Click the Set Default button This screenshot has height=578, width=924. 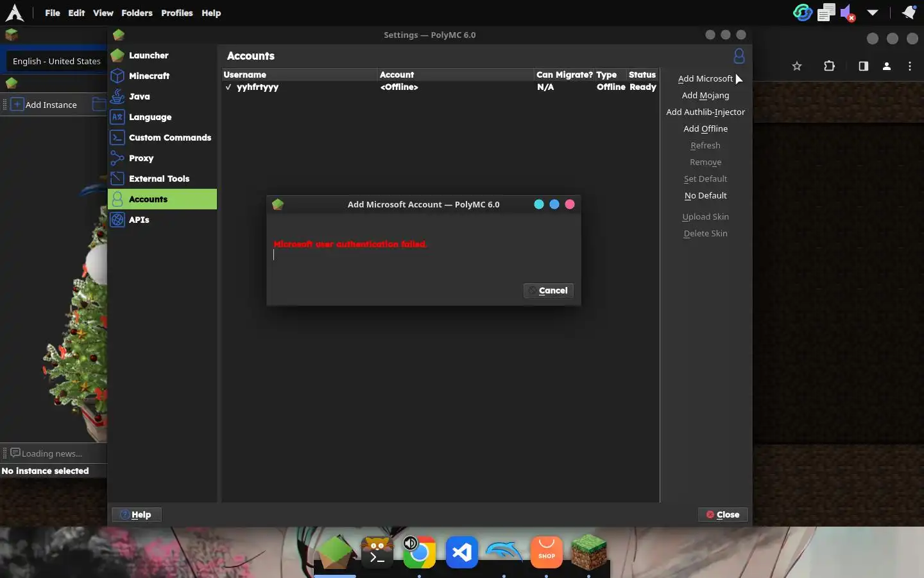[x=705, y=179]
